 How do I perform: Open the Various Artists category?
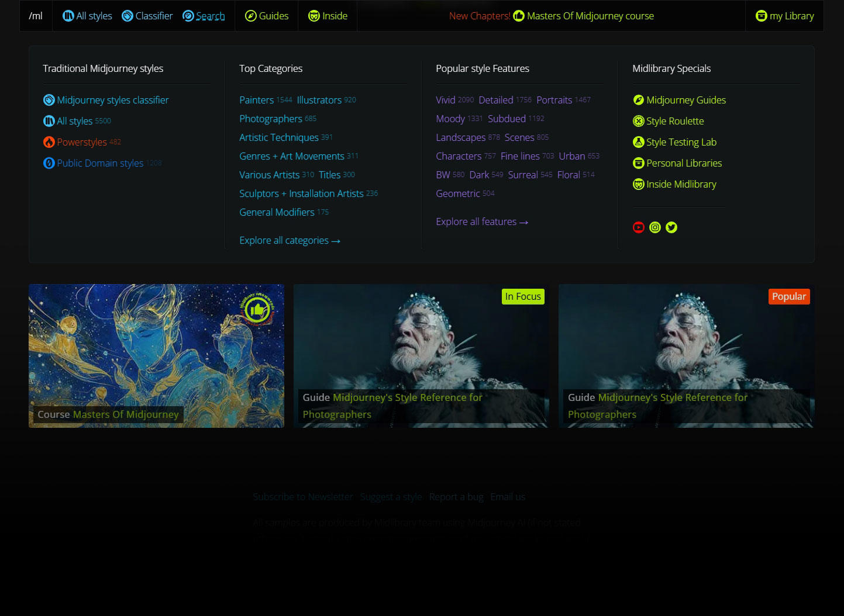pyautogui.click(x=270, y=175)
